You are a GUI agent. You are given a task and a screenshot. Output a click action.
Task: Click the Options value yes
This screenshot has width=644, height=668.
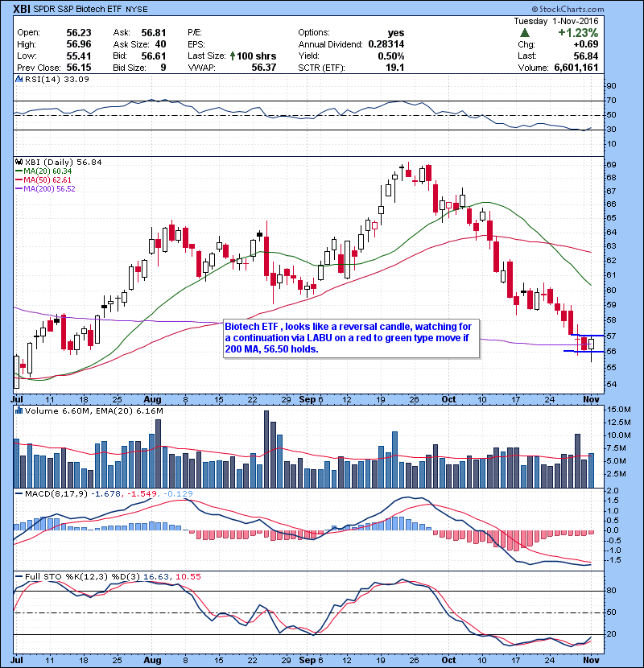(x=396, y=33)
